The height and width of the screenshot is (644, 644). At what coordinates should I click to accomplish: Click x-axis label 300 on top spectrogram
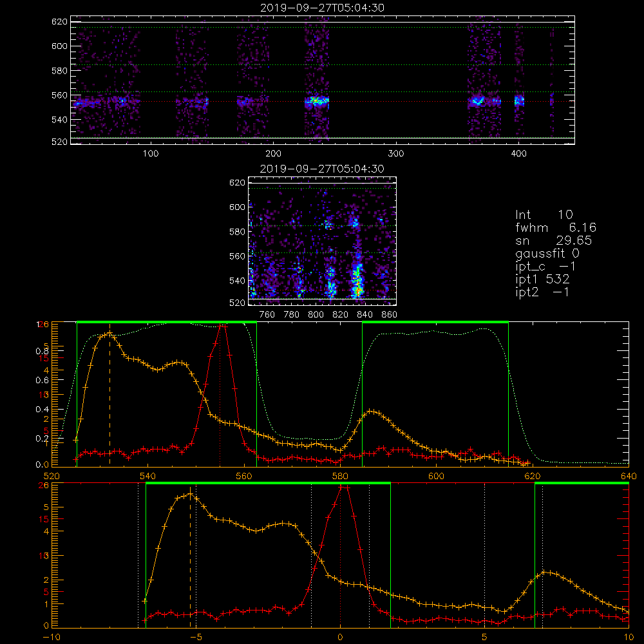click(396, 154)
